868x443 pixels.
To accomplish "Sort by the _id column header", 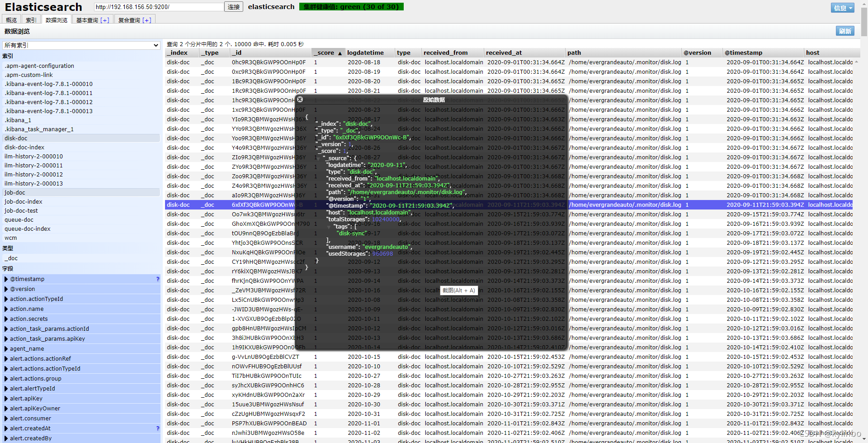I will point(270,52).
